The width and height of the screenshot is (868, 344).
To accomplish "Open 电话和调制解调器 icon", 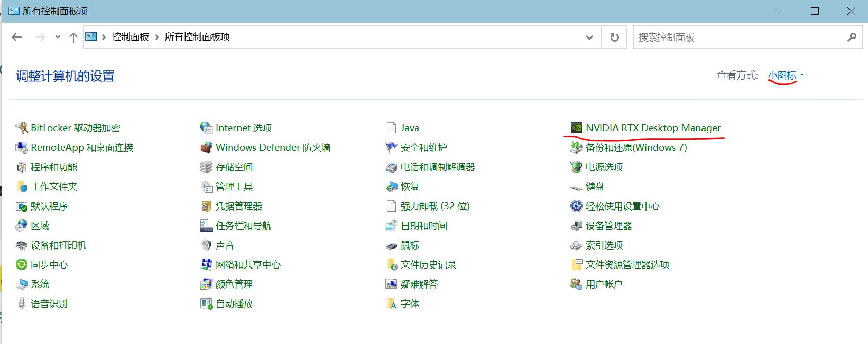I will coord(392,167).
